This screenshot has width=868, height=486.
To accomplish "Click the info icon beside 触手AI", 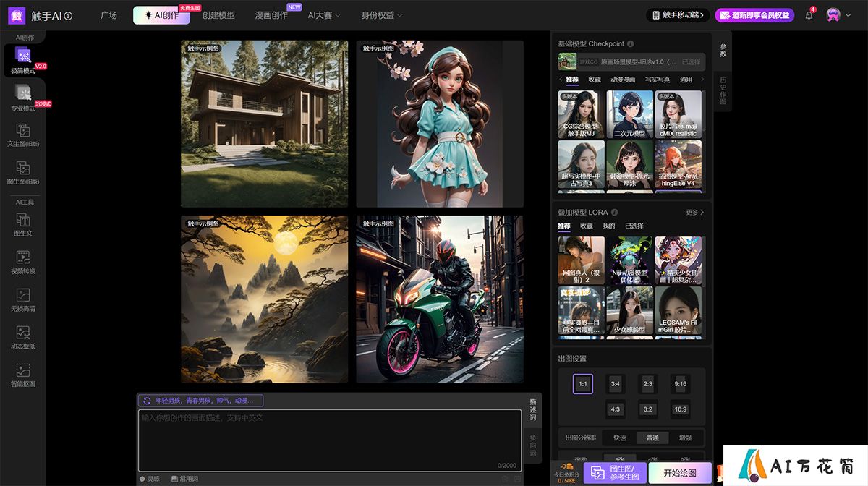I will pyautogui.click(x=68, y=15).
